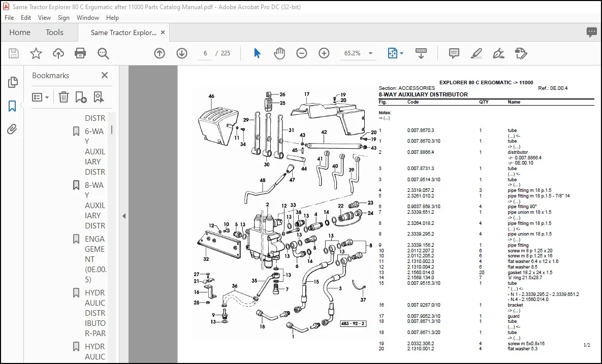Delete the selected bookmark with trash icon
This screenshot has height=364, width=602.
[64, 97]
